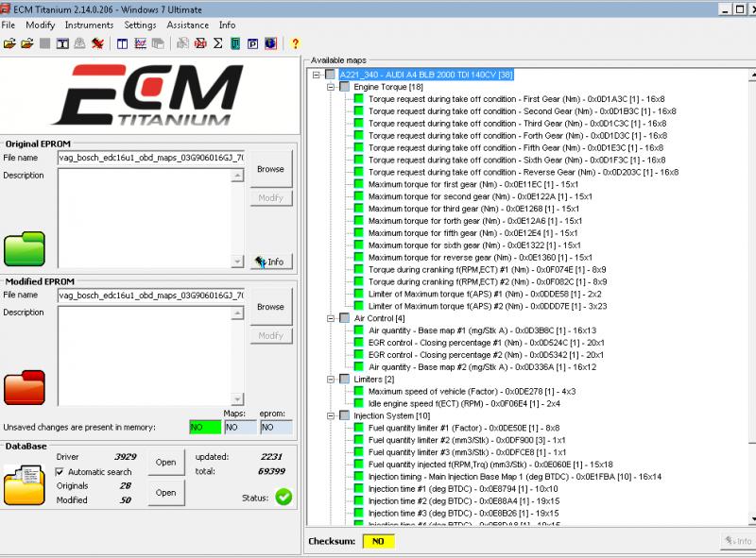This screenshot has width=756, height=558.
Task: Check the Air Control [4] group box
Action: [345, 318]
